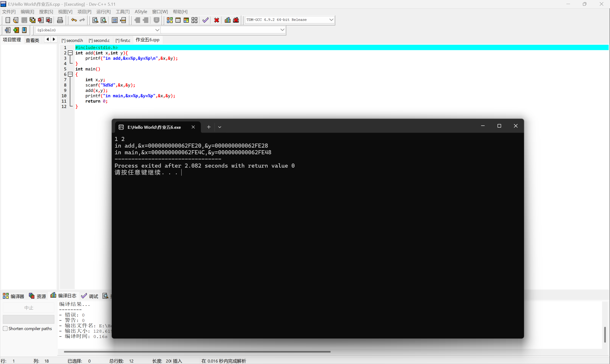Click the Compile icon with colored squares
The image size is (610, 364).
[x=170, y=20]
